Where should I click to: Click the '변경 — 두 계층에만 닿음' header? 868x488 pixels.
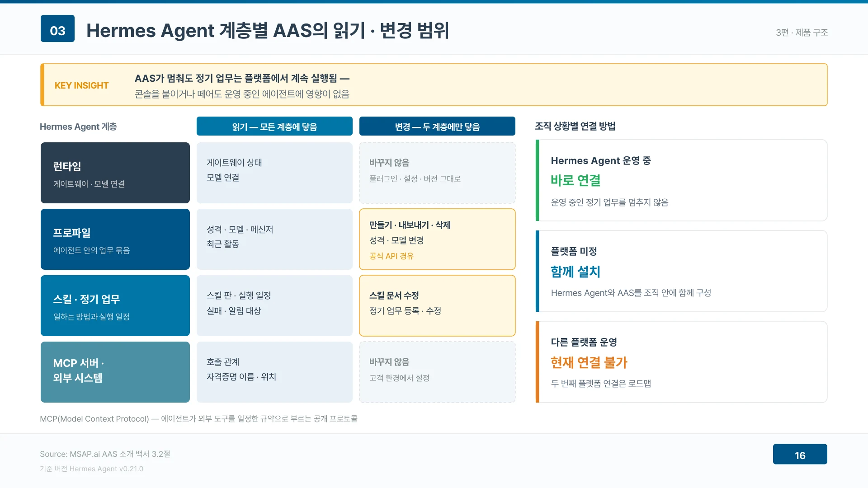437,127
